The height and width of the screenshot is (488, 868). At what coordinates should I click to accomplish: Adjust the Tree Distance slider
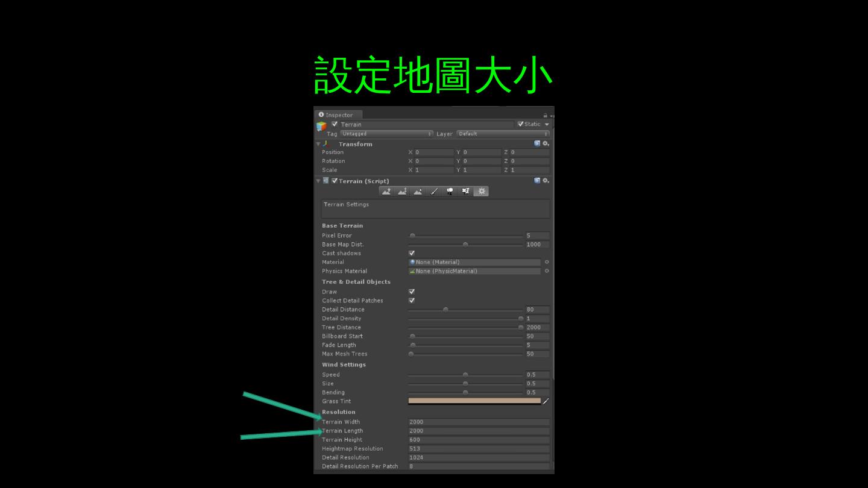tap(465, 328)
